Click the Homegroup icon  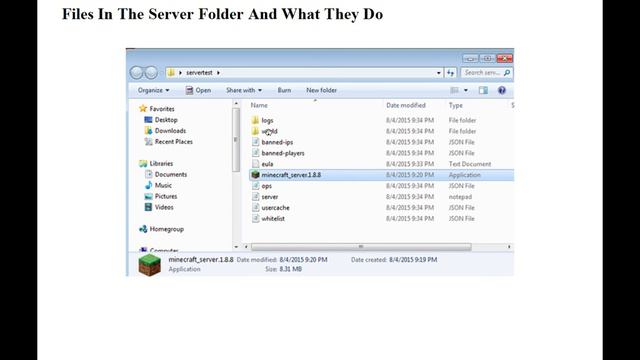[x=143, y=229]
